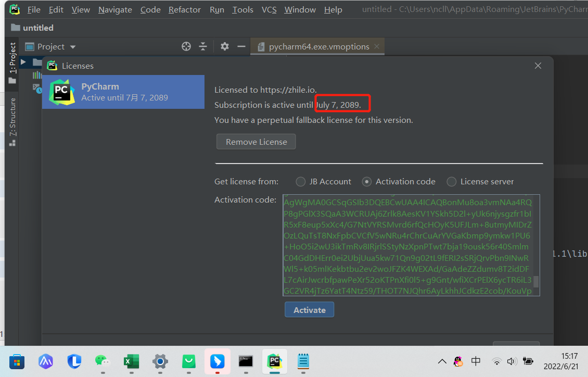Click 'Licensed to https://zhile.io.' text

coord(265,90)
